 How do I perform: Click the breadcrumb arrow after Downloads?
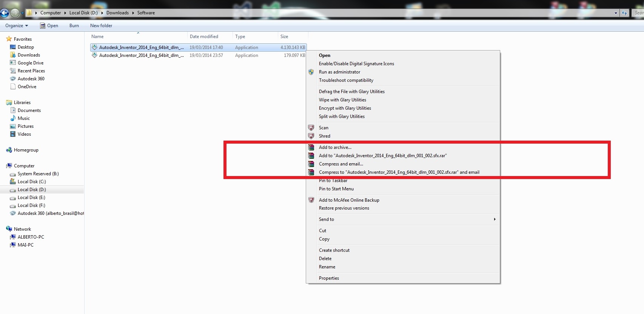click(x=133, y=13)
